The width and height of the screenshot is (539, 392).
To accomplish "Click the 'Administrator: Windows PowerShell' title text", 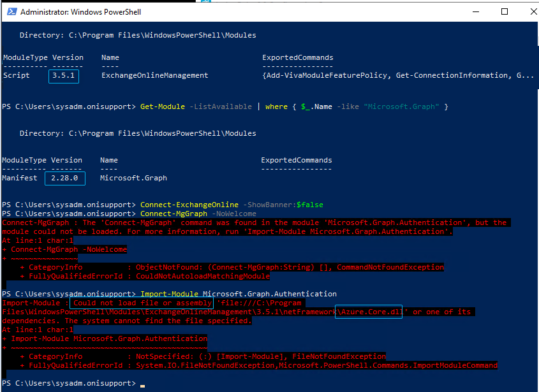I will click(x=80, y=12).
